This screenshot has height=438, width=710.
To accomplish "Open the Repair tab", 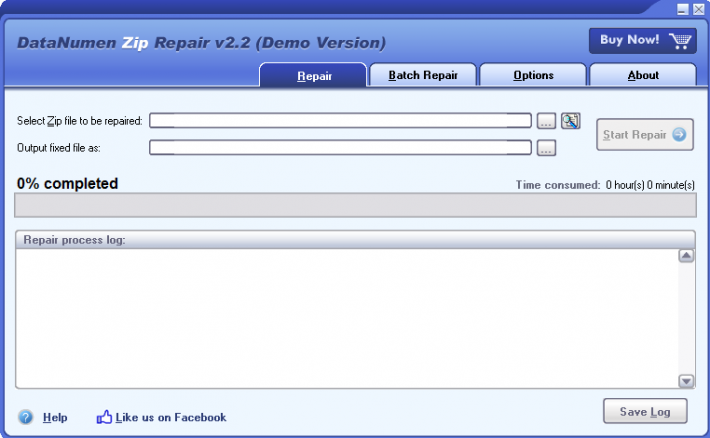I will pos(313,75).
